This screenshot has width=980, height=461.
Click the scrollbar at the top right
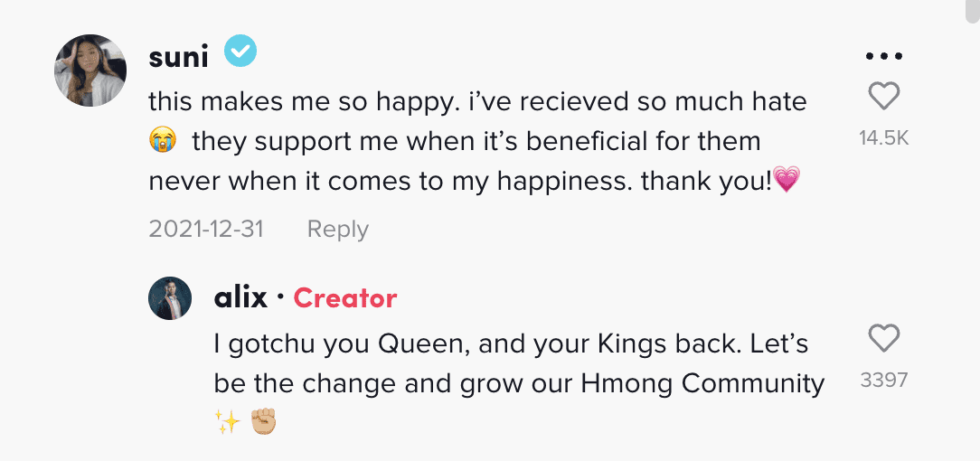click(x=973, y=9)
